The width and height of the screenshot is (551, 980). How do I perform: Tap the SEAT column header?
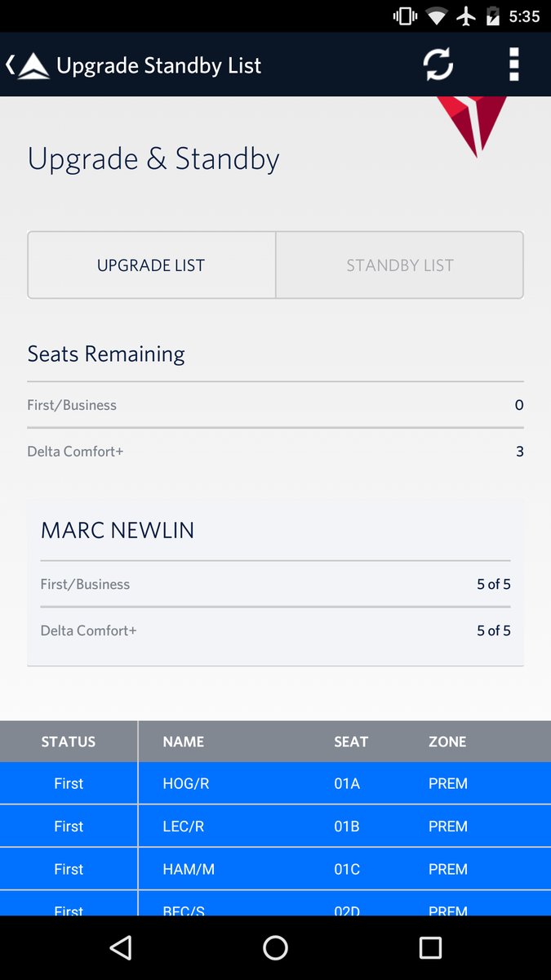[x=351, y=742]
